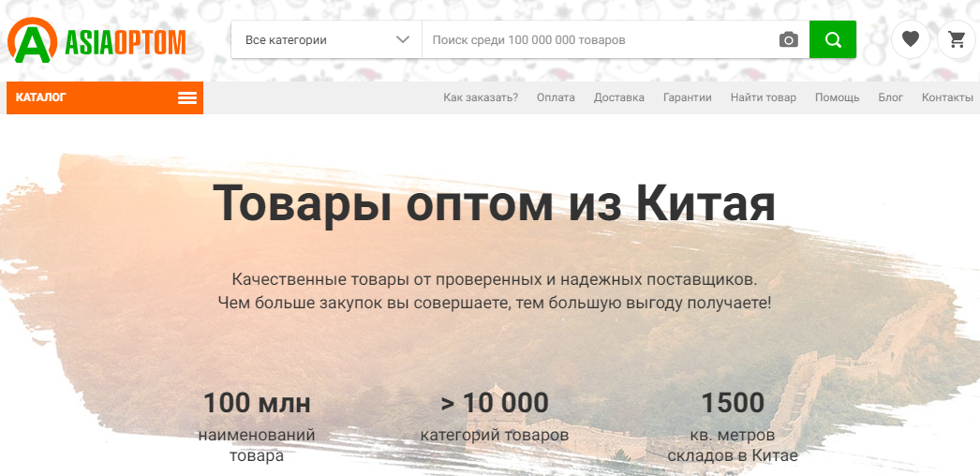Open the Как заказать? page

[x=481, y=97]
